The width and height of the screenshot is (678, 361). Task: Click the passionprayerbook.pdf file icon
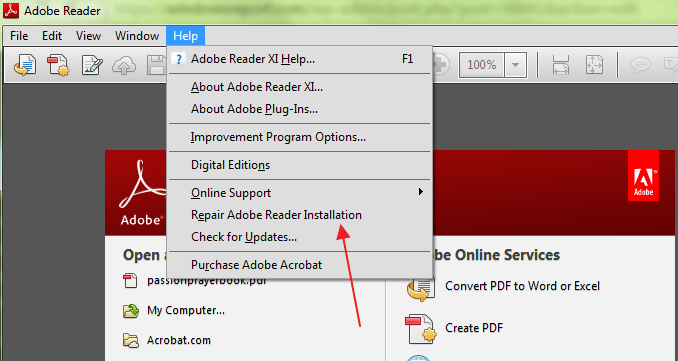coord(130,281)
